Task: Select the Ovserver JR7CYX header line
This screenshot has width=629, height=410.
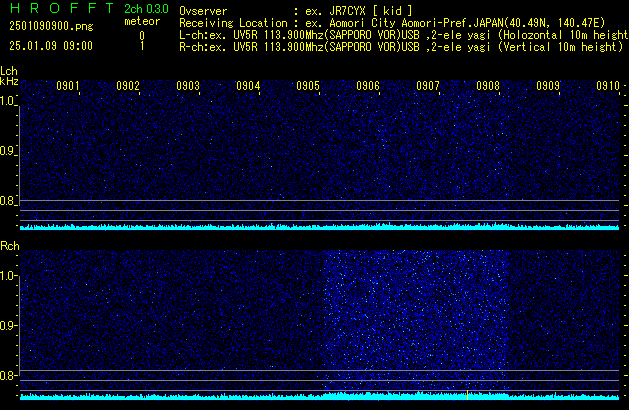Action: [296, 11]
